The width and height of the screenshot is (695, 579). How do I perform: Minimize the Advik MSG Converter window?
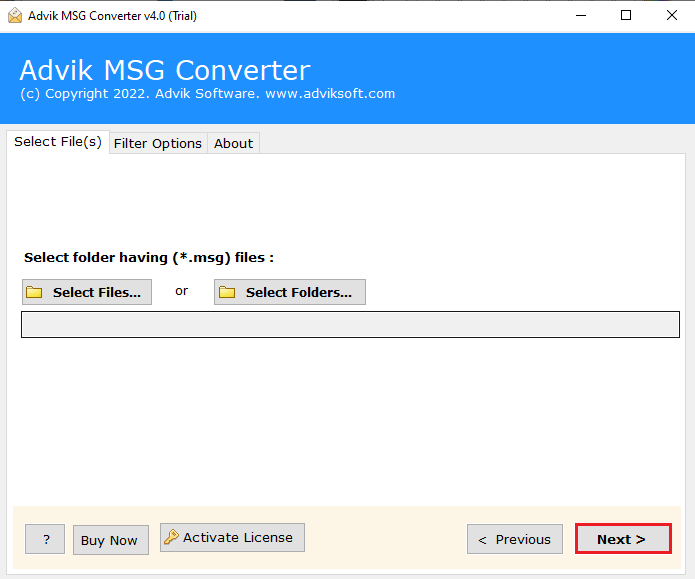pos(581,16)
